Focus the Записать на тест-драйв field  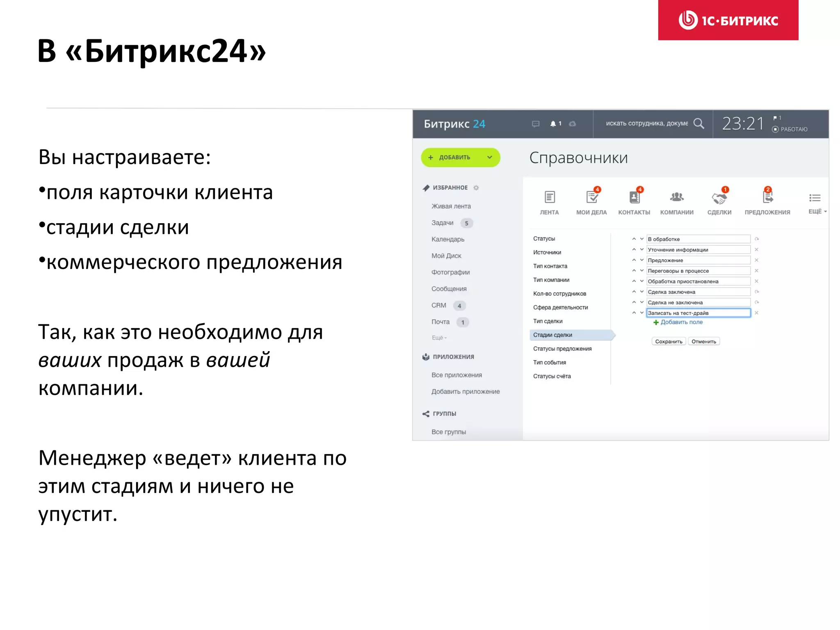click(698, 313)
